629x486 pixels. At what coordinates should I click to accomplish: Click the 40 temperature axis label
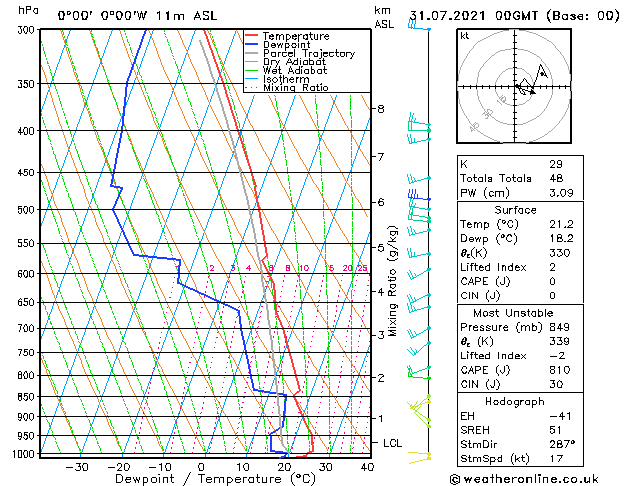point(367,468)
